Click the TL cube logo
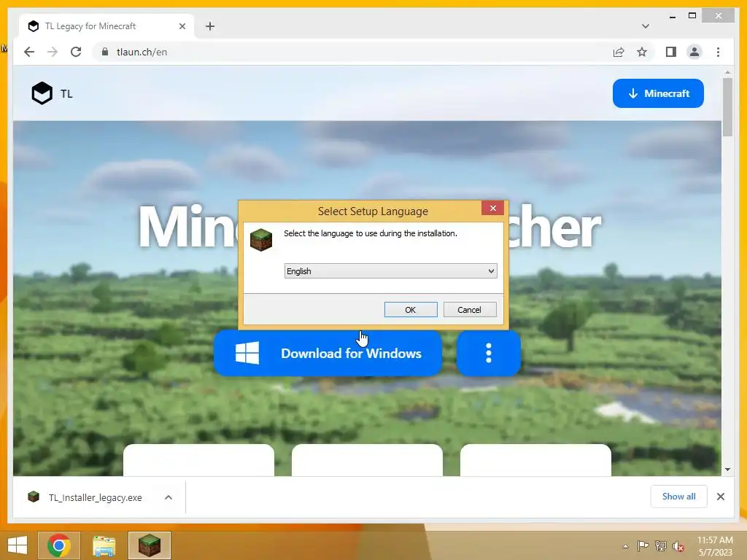The width and height of the screenshot is (747, 560). (x=42, y=93)
